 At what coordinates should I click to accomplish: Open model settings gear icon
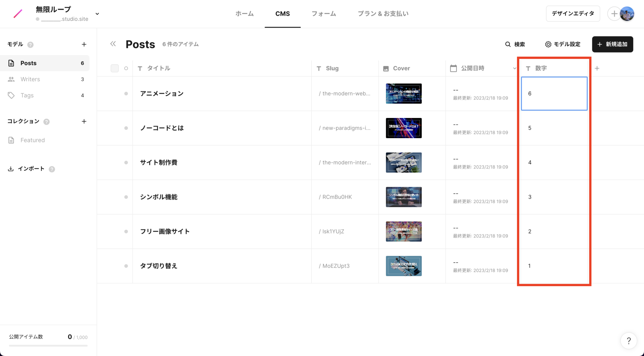tap(548, 44)
